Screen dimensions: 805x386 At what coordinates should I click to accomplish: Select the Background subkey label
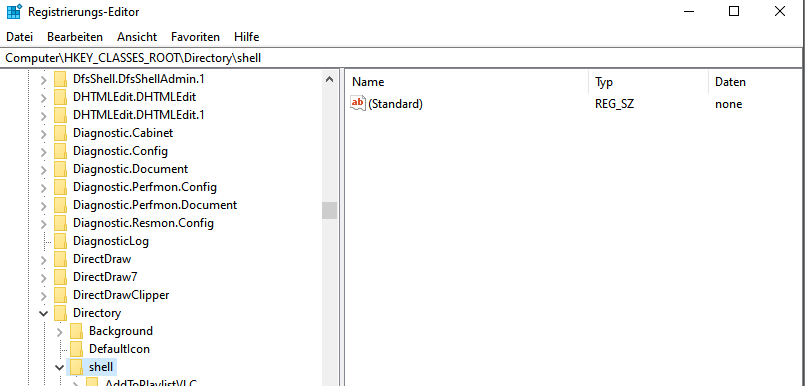[121, 331]
